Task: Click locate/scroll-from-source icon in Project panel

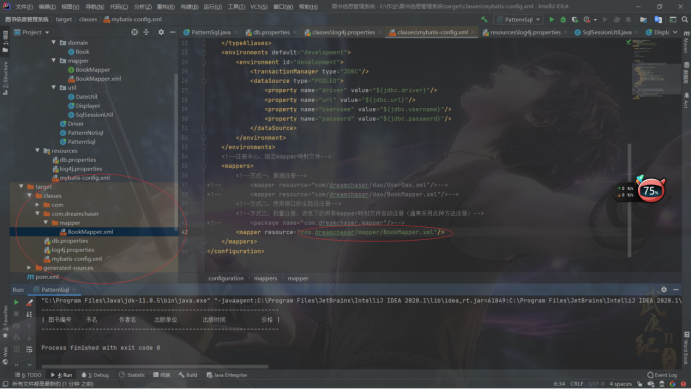Action: [135, 32]
